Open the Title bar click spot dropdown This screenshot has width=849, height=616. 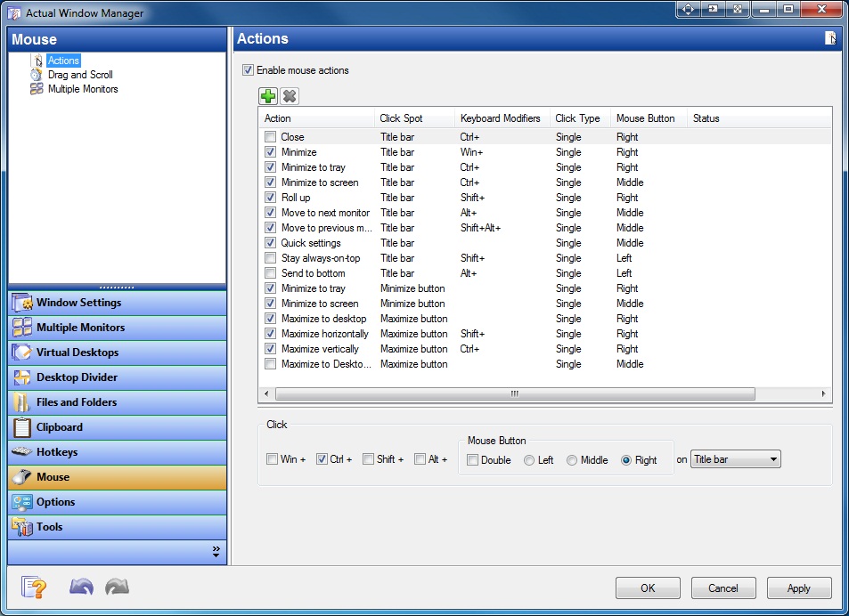(735, 459)
